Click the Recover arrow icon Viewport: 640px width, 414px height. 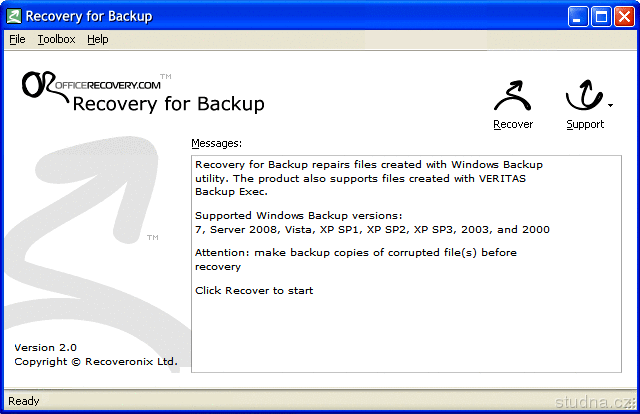513,96
